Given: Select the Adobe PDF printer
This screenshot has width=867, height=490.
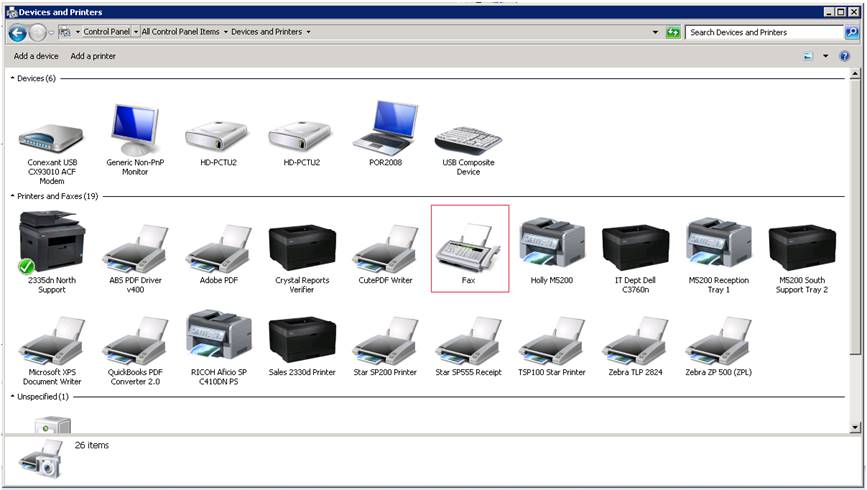Looking at the screenshot, I should pos(219,254).
